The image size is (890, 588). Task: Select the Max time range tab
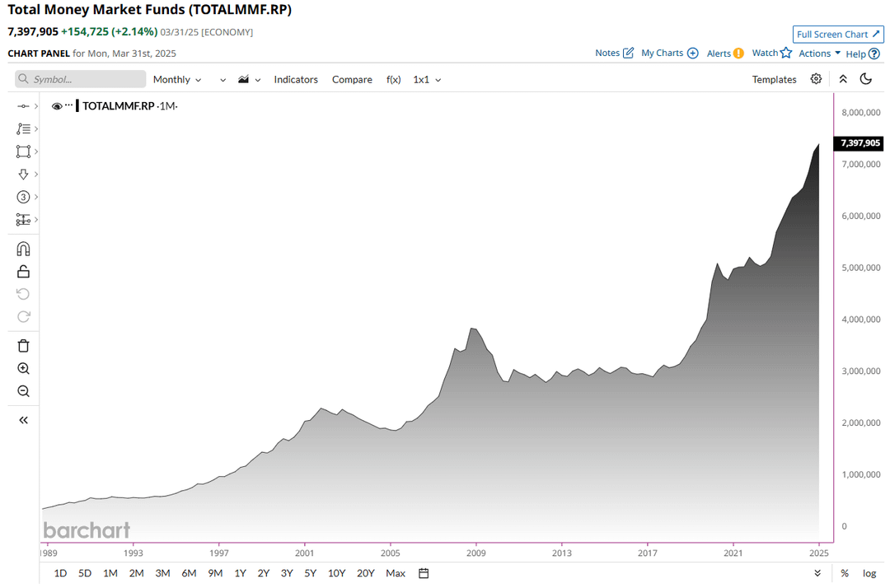click(395, 572)
